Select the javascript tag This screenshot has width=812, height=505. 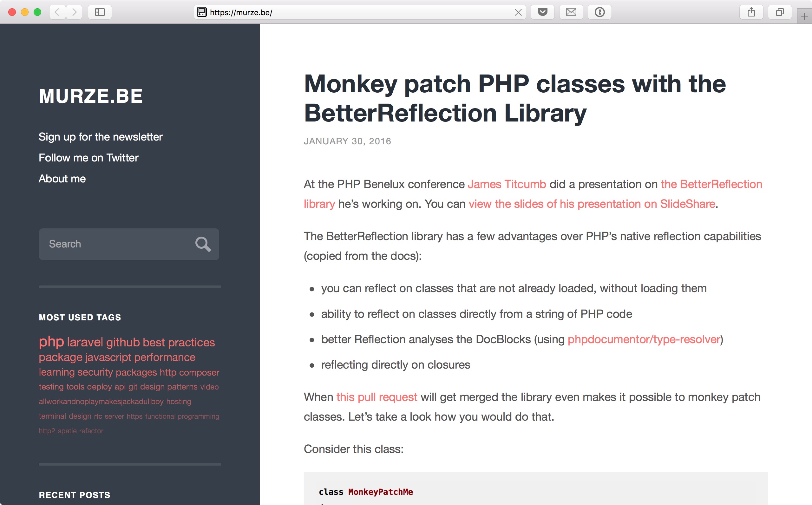108,357
